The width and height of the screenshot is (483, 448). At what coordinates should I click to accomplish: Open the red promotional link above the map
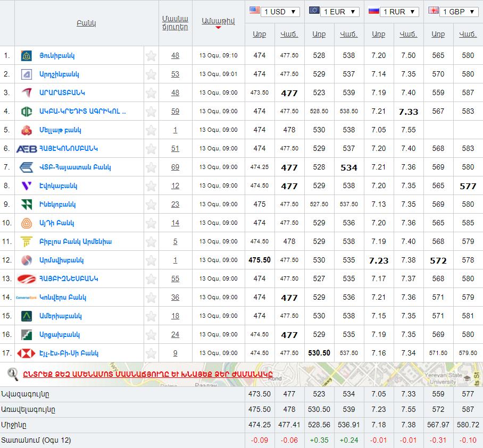(x=147, y=374)
